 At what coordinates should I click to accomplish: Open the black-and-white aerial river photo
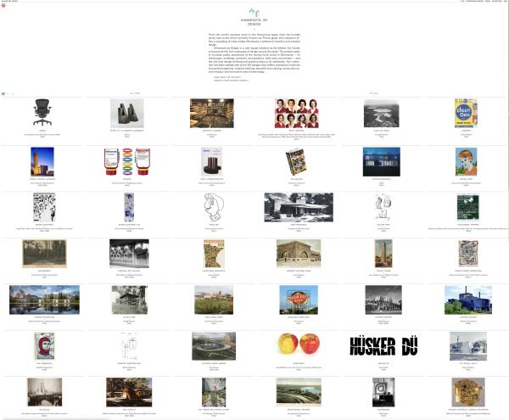point(382,114)
